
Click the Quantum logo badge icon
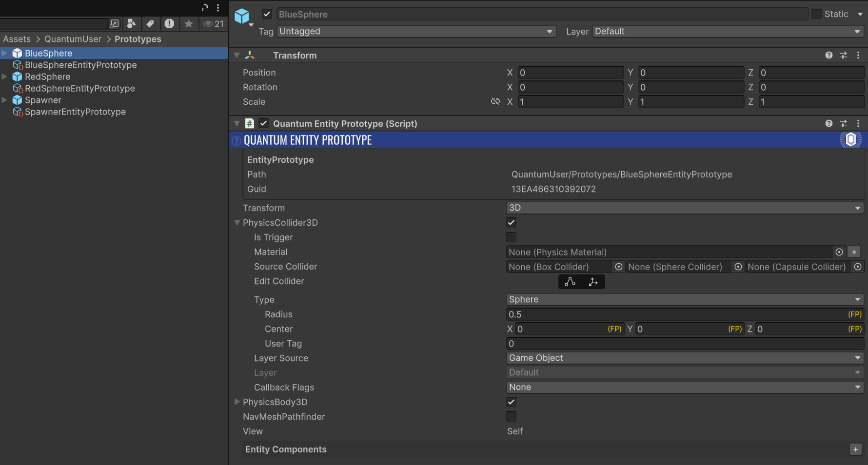click(851, 140)
